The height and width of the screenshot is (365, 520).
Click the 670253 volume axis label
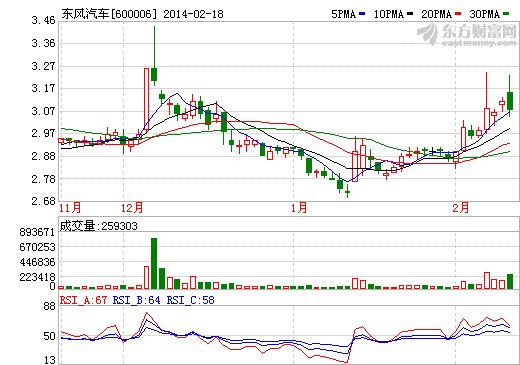pos(37,247)
